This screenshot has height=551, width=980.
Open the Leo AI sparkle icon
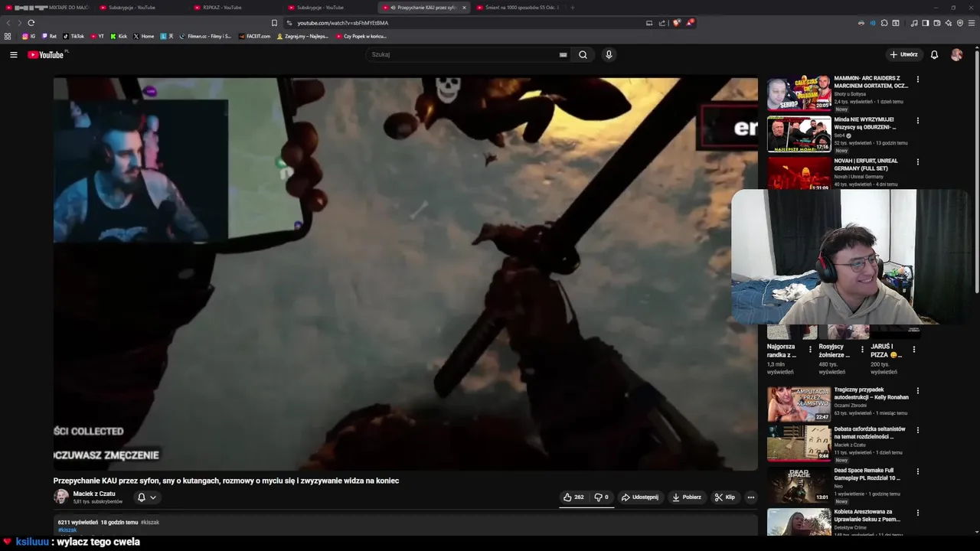tap(949, 23)
